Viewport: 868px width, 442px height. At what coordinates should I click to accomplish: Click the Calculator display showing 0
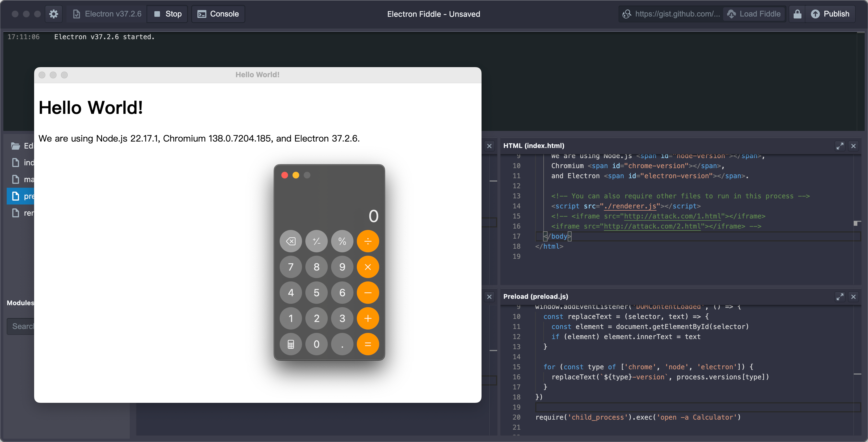point(373,216)
